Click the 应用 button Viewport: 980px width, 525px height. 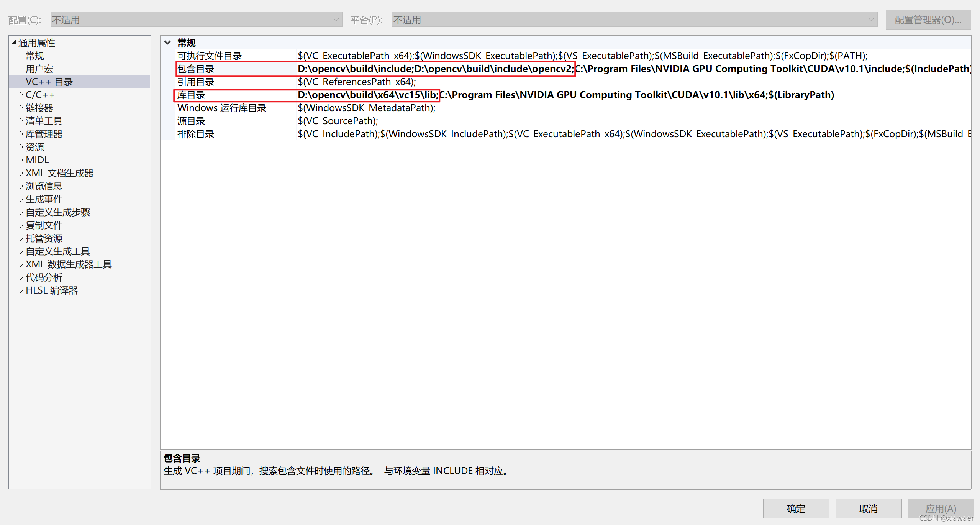point(940,508)
